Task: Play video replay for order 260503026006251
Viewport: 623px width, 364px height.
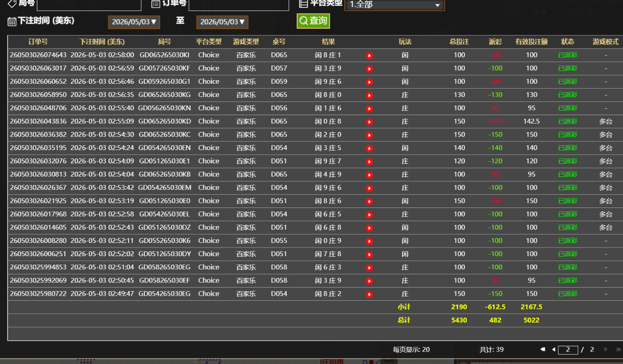Action: [x=369, y=254]
